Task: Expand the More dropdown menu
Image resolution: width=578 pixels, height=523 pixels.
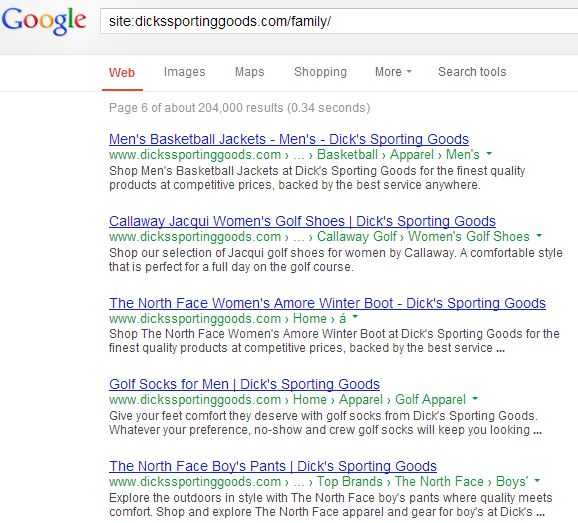Action: (x=393, y=72)
